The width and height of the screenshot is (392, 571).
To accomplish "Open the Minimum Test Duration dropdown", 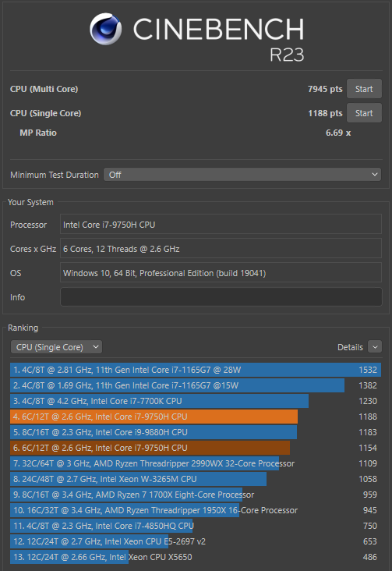I will (x=242, y=175).
